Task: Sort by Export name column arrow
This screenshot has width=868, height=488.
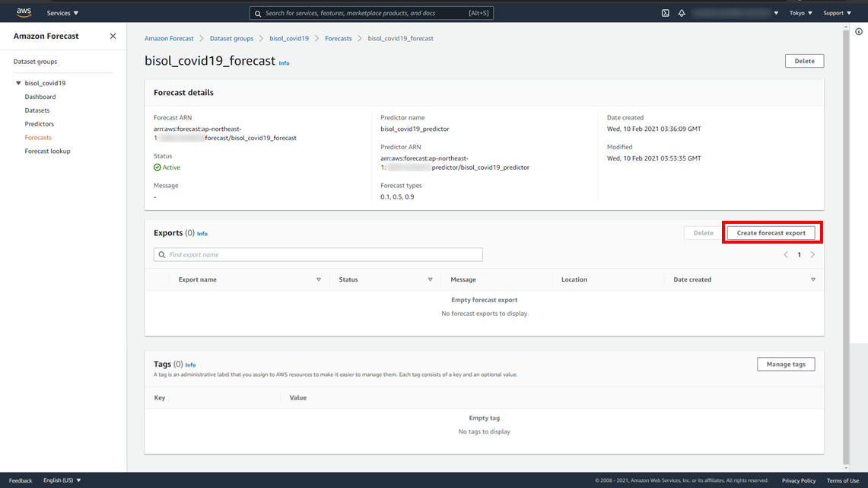Action: 318,280
